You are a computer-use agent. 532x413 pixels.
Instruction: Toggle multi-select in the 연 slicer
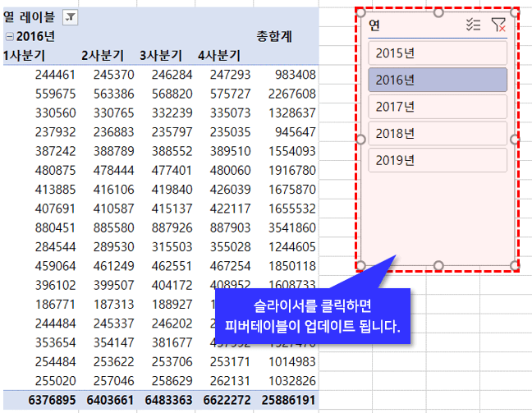(x=473, y=25)
